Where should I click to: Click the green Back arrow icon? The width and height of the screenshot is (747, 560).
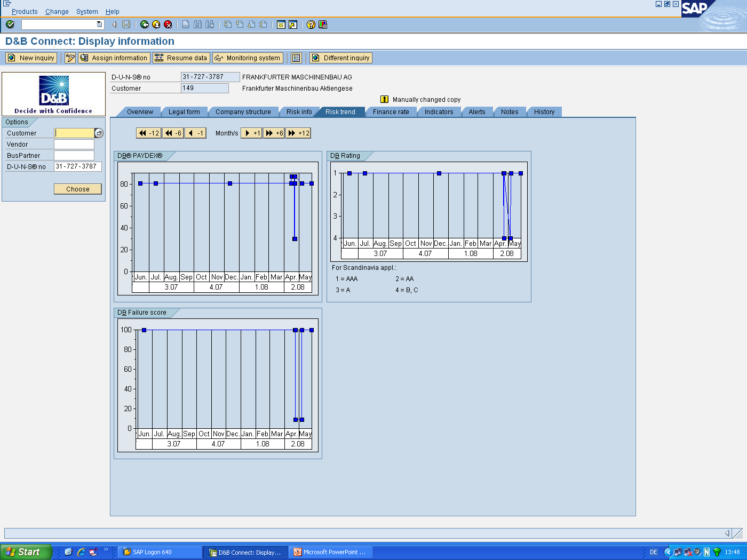point(145,25)
